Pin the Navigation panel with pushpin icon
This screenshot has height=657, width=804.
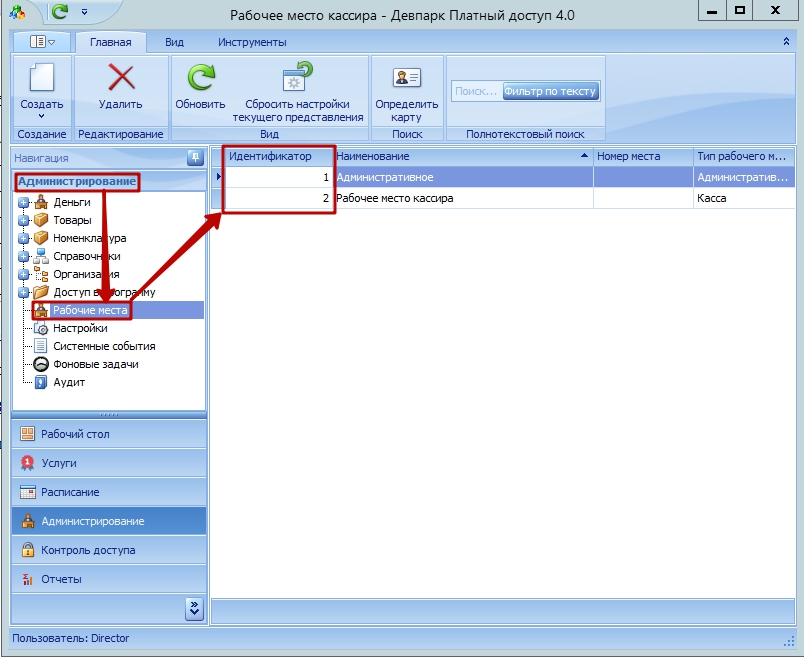point(195,158)
